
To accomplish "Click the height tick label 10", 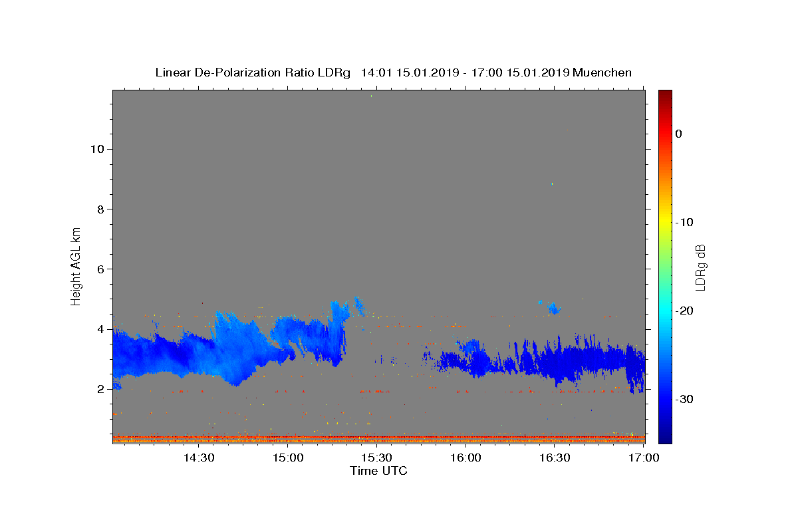I will pyautogui.click(x=97, y=149).
